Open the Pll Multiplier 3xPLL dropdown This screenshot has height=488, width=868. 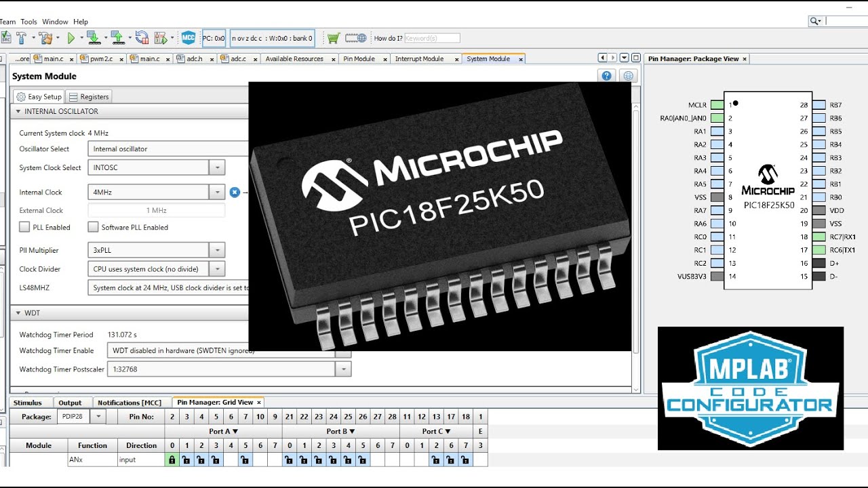point(217,250)
